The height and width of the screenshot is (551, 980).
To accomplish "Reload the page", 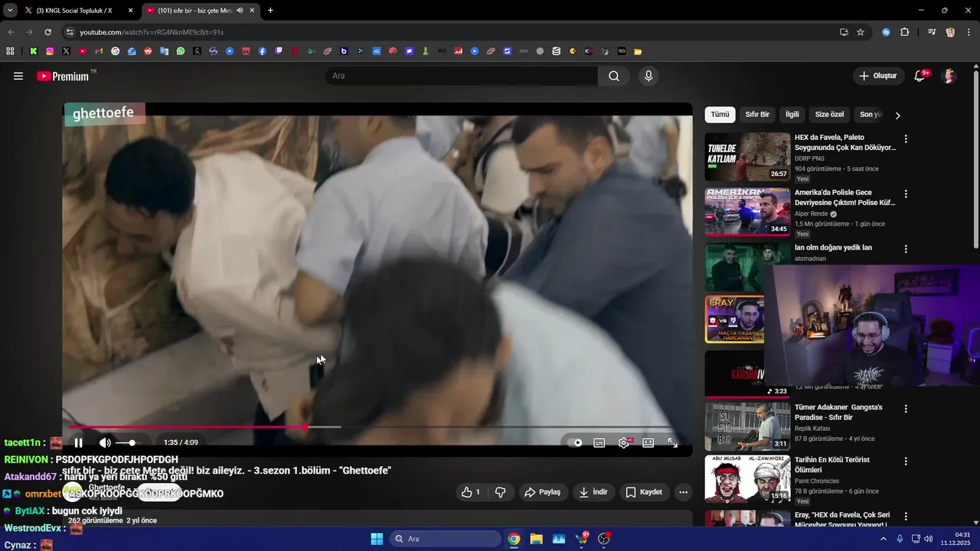I will point(47,32).
